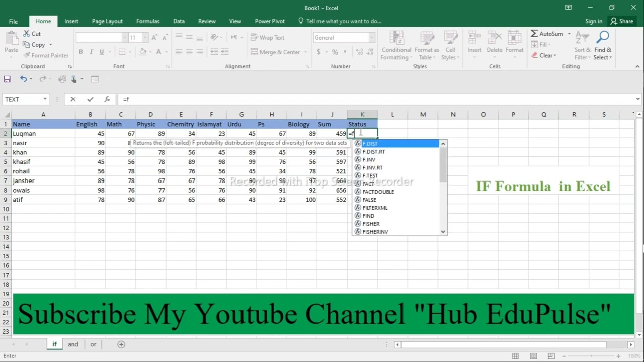Click the Percent Style icon

coord(335,52)
